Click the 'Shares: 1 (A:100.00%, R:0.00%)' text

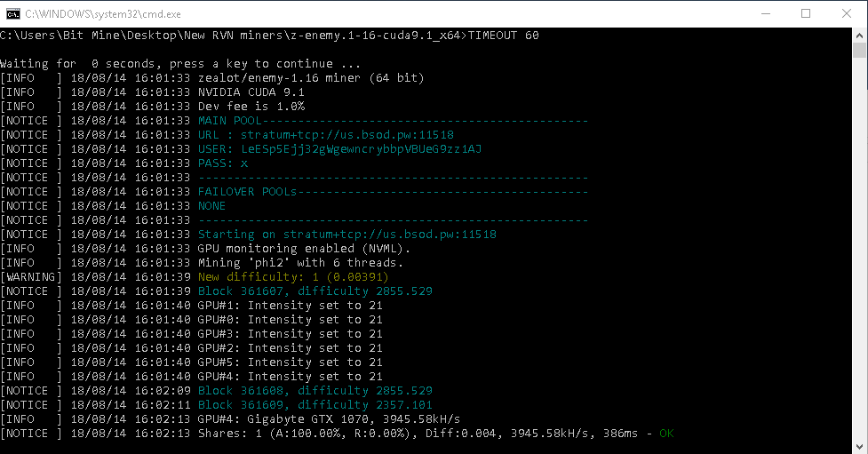[x=307, y=434]
